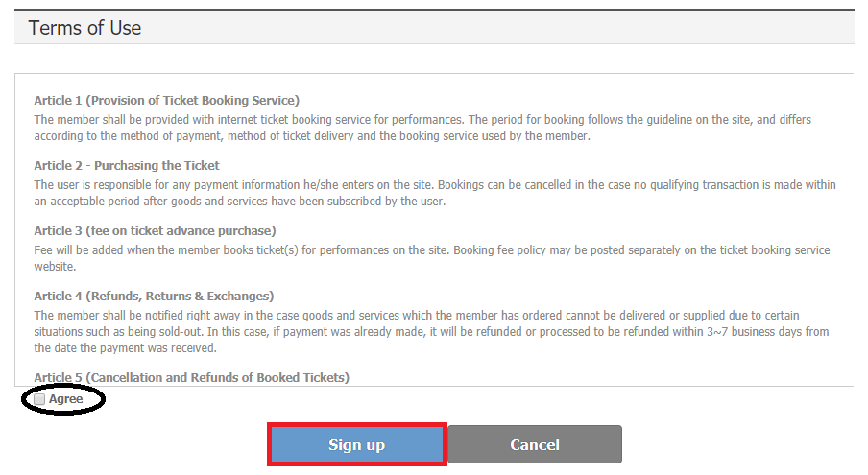Screen dimensions: 868x475
Task: Click the Terms of Use heading
Action: (x=85, y=28)
